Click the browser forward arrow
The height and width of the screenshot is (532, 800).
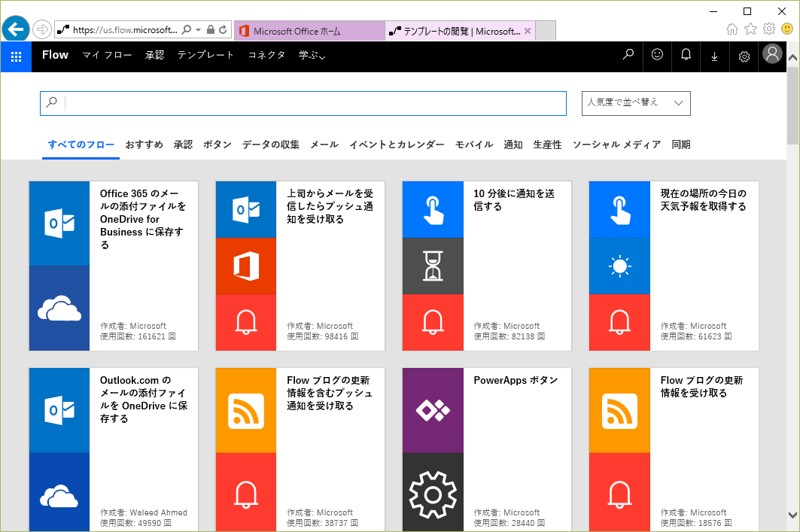click(42, 29)
